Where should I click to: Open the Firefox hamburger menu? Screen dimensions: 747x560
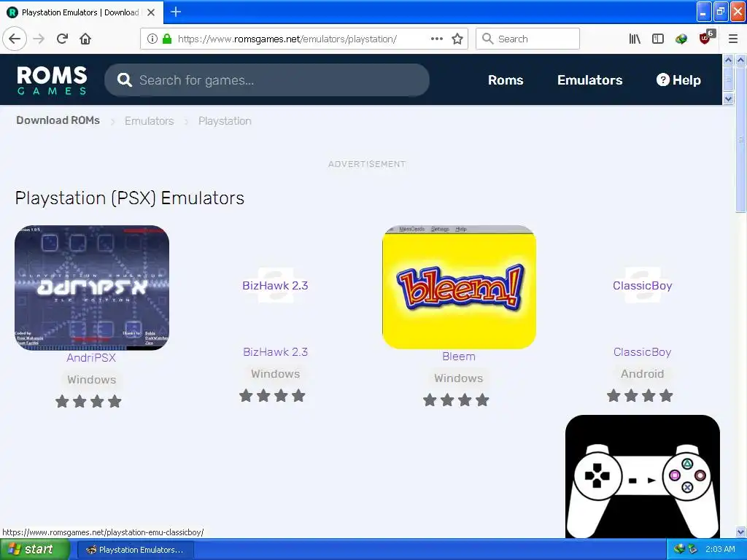click(x=733, y=39)
